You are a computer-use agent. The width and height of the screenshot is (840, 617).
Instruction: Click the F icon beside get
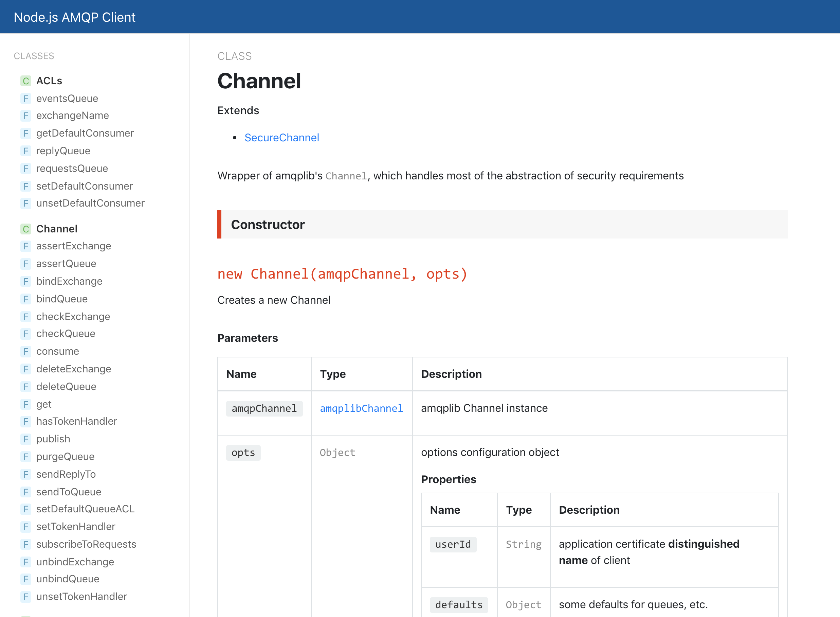[26, 404]
